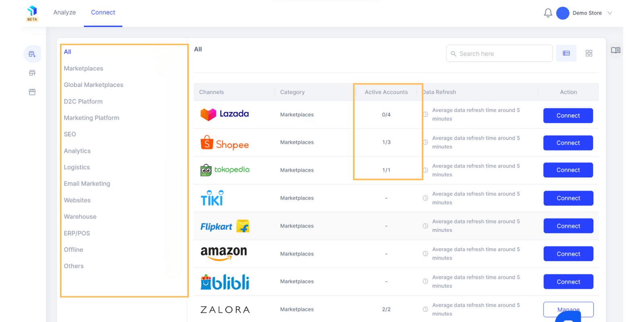Click the Amazon row clock icon

(425, 254)
